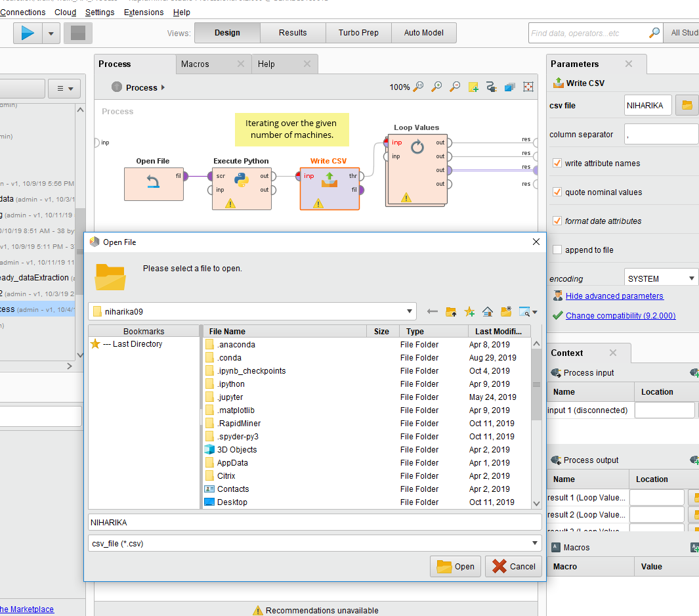Open the csv_file (*.csv) file type dropdown
The image size is (699, 616).
click(534, 543)
